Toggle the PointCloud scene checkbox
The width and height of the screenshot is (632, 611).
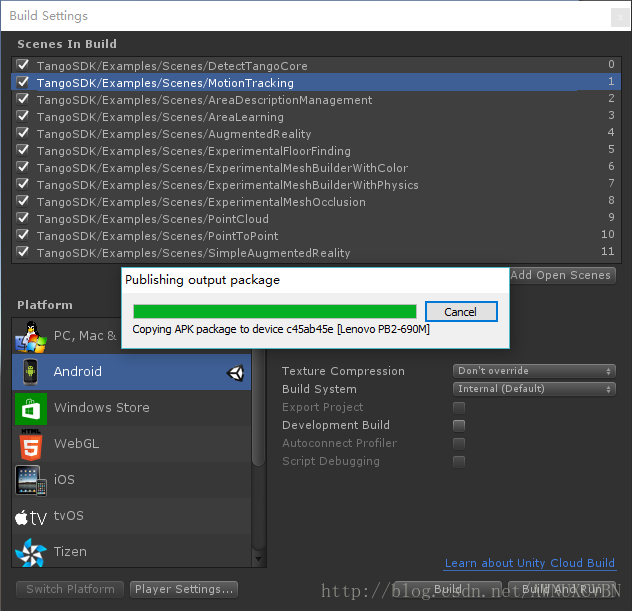point(23,218)
